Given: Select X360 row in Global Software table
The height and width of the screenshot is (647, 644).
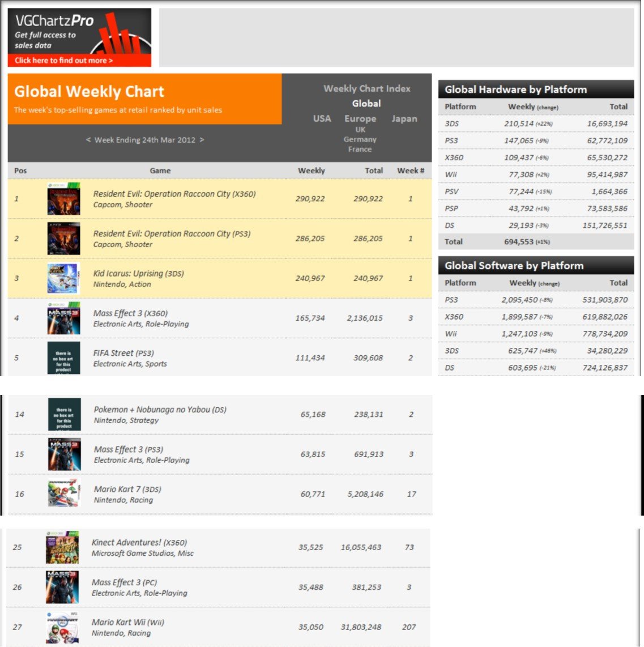Looking at the screenshot, I should pyautogui.click(x=536, y=317).
